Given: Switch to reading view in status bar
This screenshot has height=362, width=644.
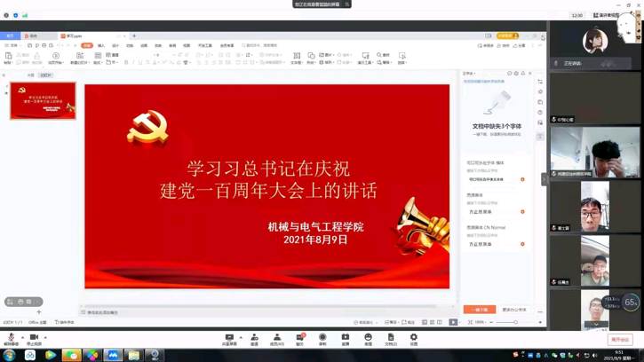Looking at the screenshot, I should click(440, 322).
